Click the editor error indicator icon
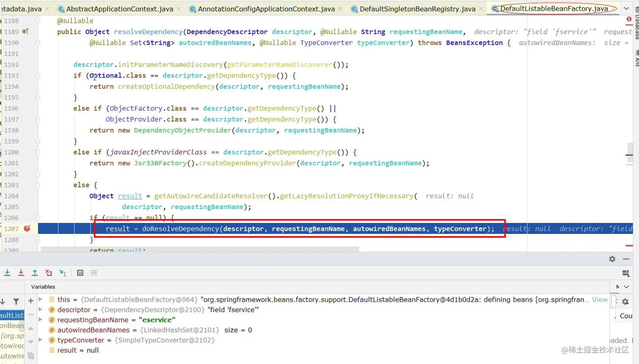 click(x=629, y=19)
